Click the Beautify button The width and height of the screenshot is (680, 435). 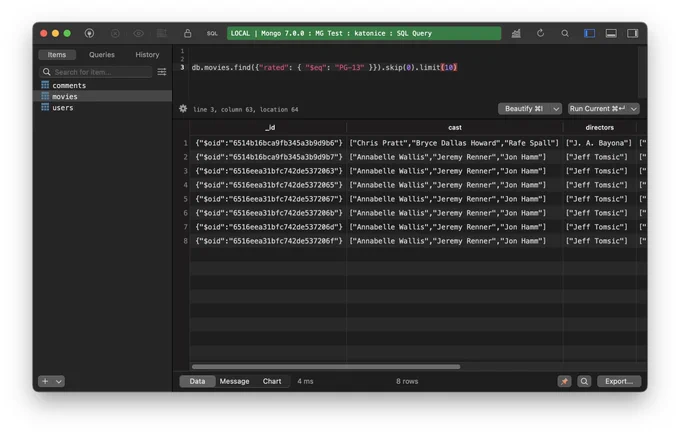click(x=524, y=109)
